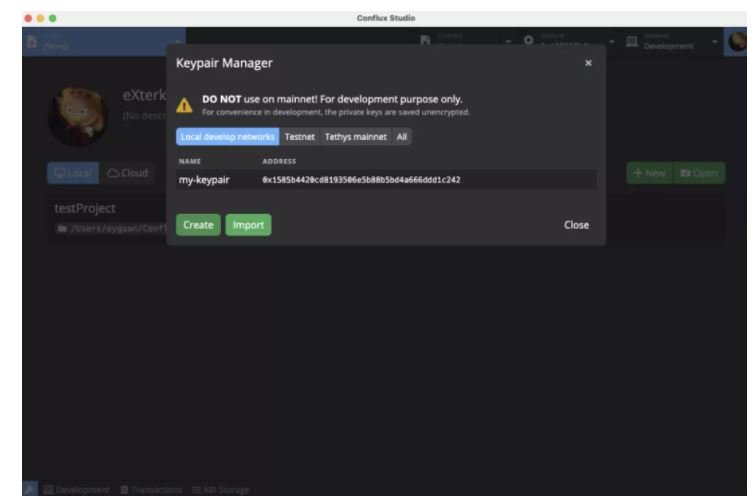Click the NAME column header
The width and height of the screenshot is (754, 501).
coord(190,162)
